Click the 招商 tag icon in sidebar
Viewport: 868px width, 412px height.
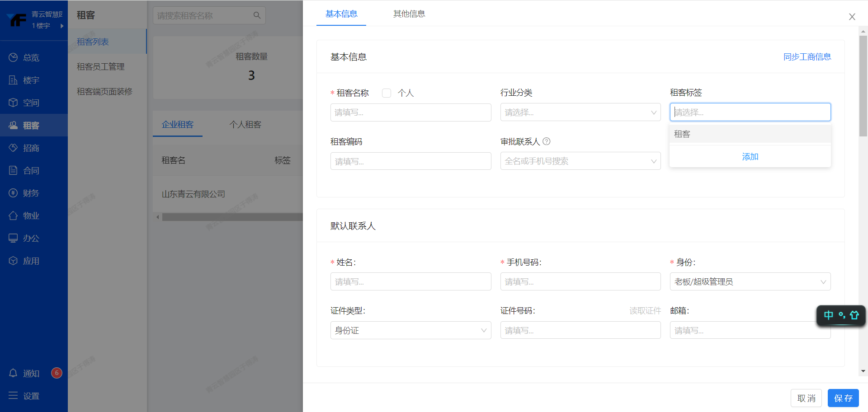tap(13, 148)
